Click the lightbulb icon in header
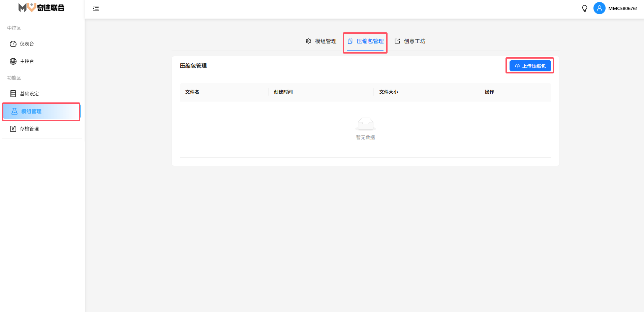 click(x=585, y=8)
